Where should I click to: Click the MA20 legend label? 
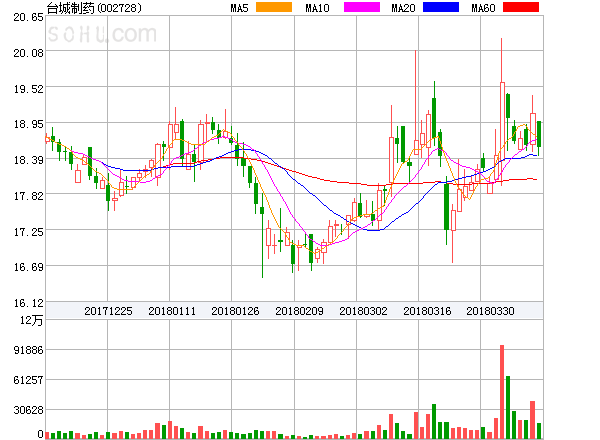[x=403, y=8]
